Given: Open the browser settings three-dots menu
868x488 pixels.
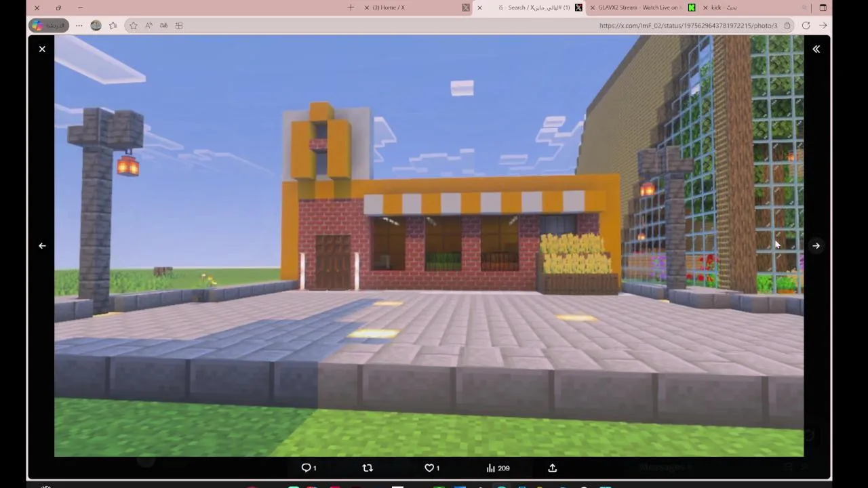Looking at the screenshot, I should click(x=79, y=25).
